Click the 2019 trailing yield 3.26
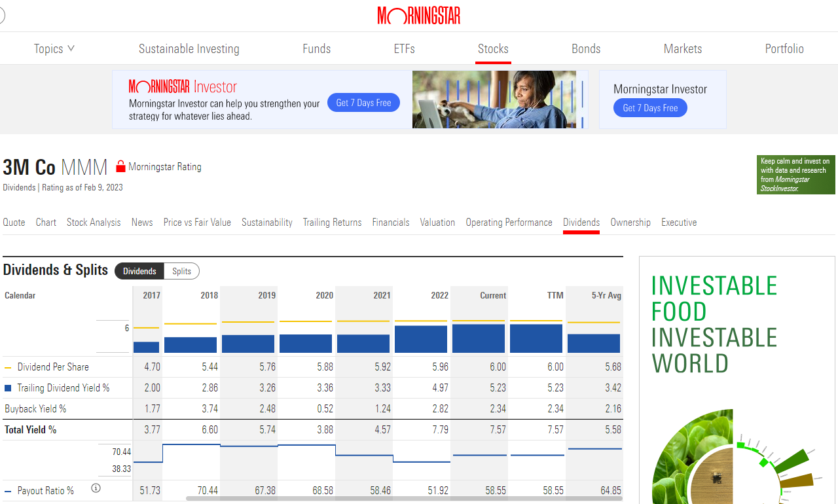 tap(267, 388)
